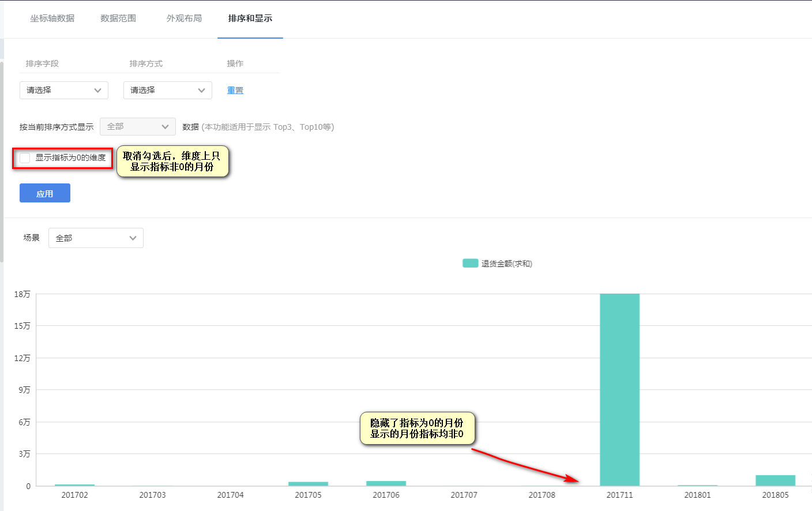The image size is (812, 511).
Task: Click the chevron arrow in 排序方式 select
Action: [201, 91]
